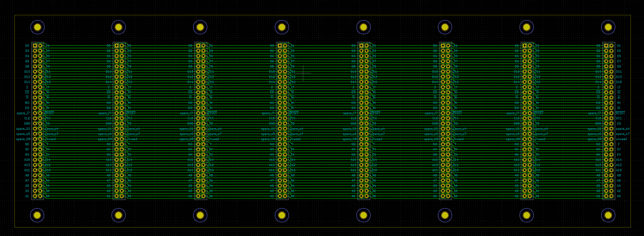Click the rightmost D15 text label
The height and width of the screenshot is (236, 644).
[619, 82]
